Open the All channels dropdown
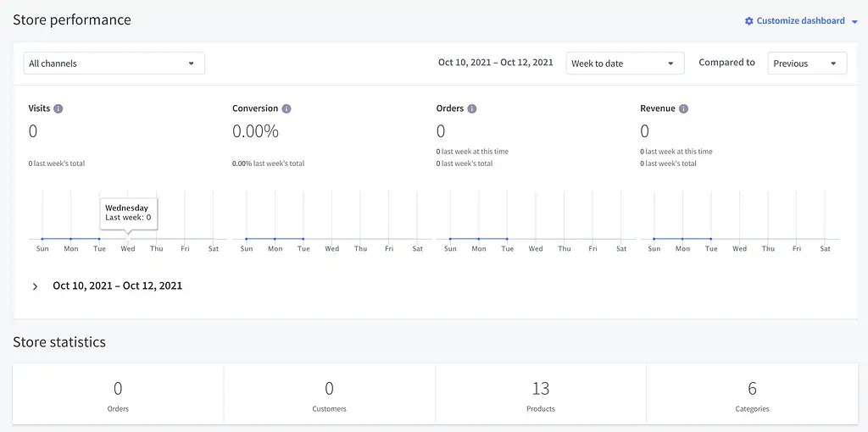Image resolution: width=868 pixels, height=432 pixels. 114,64
